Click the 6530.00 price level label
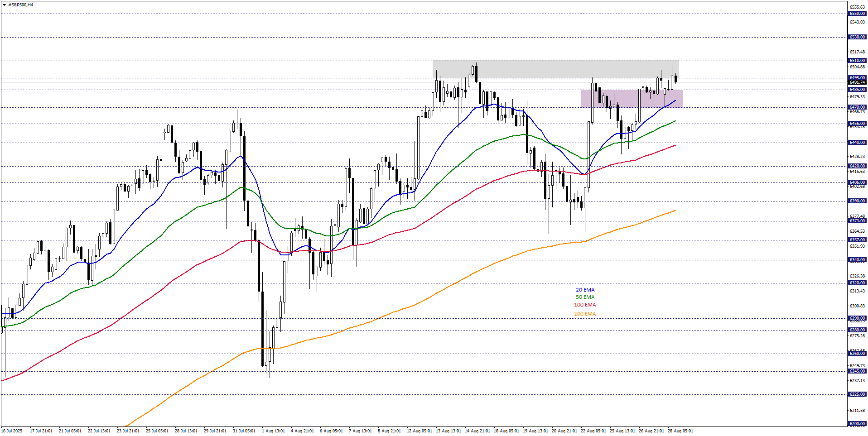This screenshot has height=436, width=868. pyautogui.click(x=857, y=37)
